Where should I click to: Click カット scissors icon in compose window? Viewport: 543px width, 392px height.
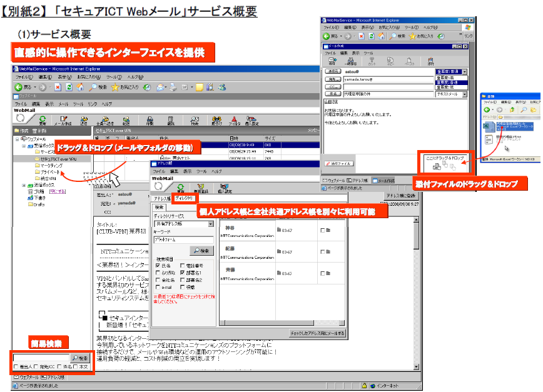point(372,61)
